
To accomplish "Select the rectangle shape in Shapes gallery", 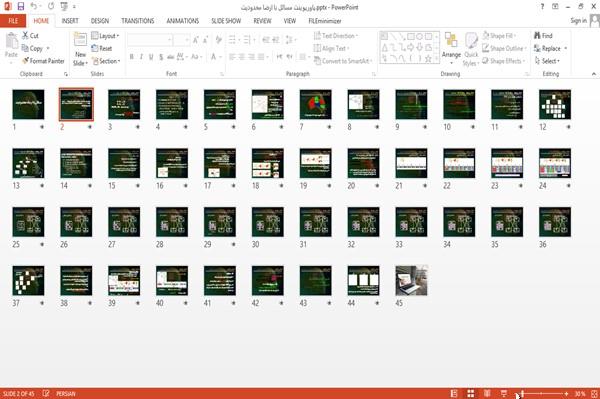I will 411,37.
